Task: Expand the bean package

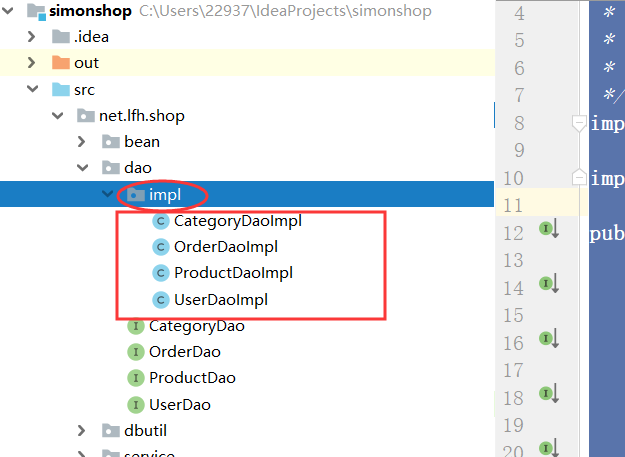Action: [82, 142]
